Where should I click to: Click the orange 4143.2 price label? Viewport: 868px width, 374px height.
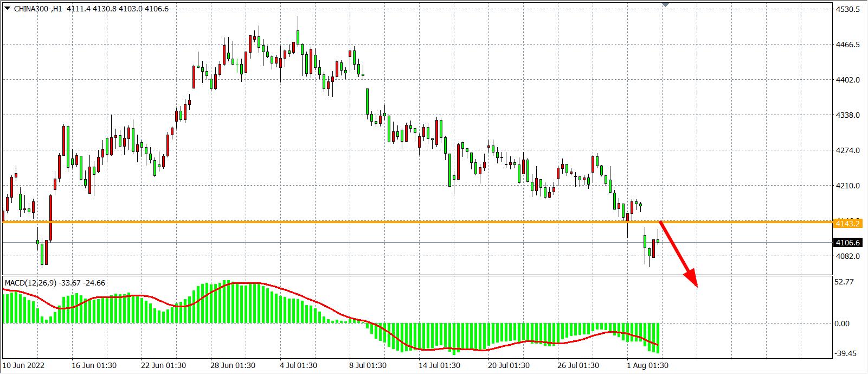[x=847, y=224]
